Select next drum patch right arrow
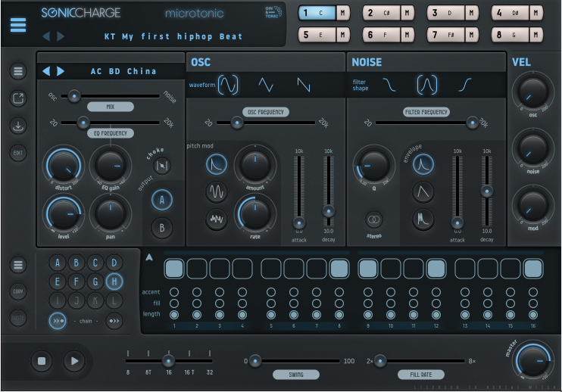 61,71
